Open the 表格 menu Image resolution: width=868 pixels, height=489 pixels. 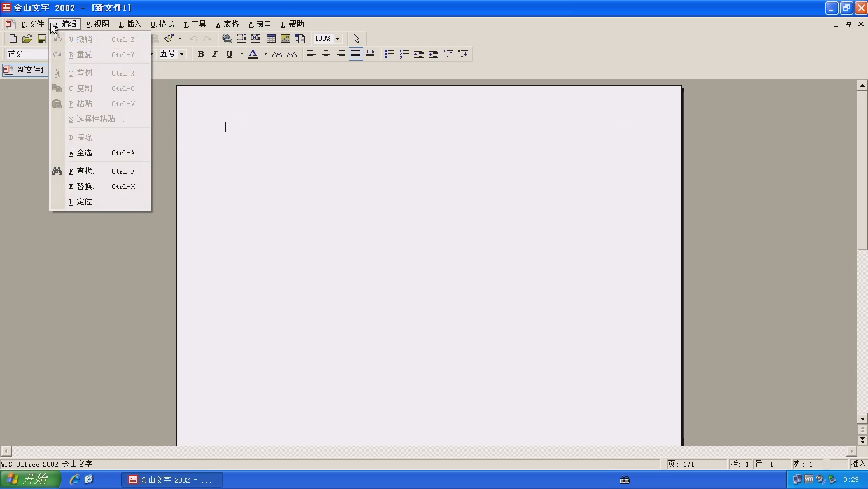(x=227, y=24)
